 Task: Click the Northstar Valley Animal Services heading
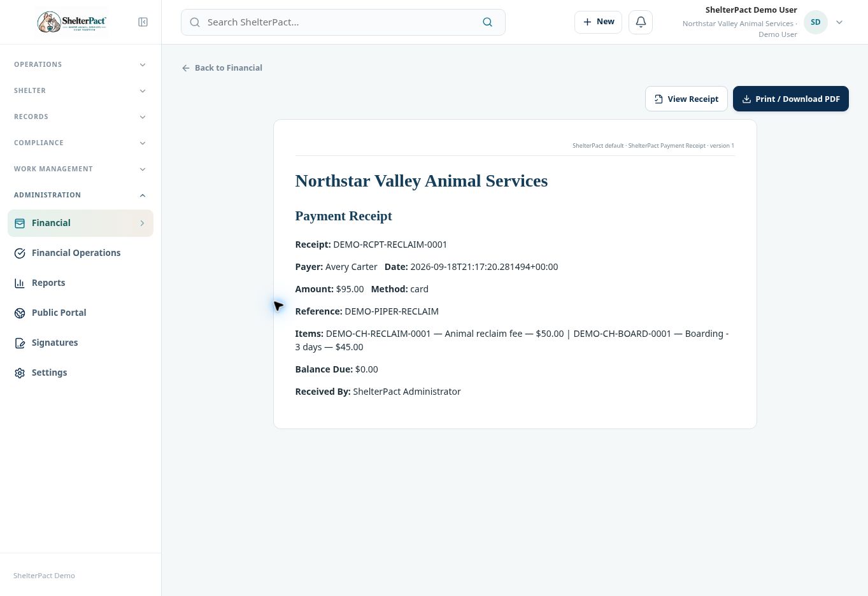[421, 181]
